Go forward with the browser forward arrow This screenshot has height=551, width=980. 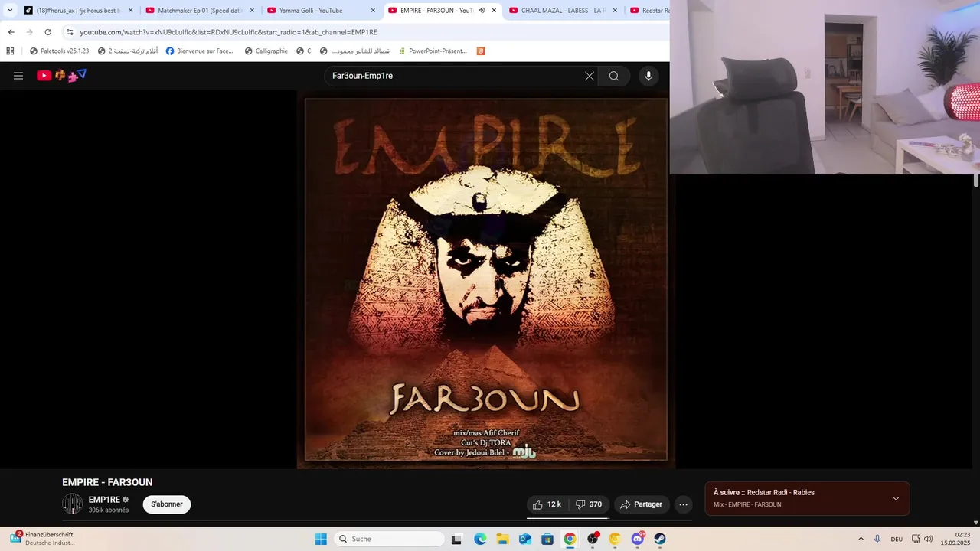pos(29,32)
